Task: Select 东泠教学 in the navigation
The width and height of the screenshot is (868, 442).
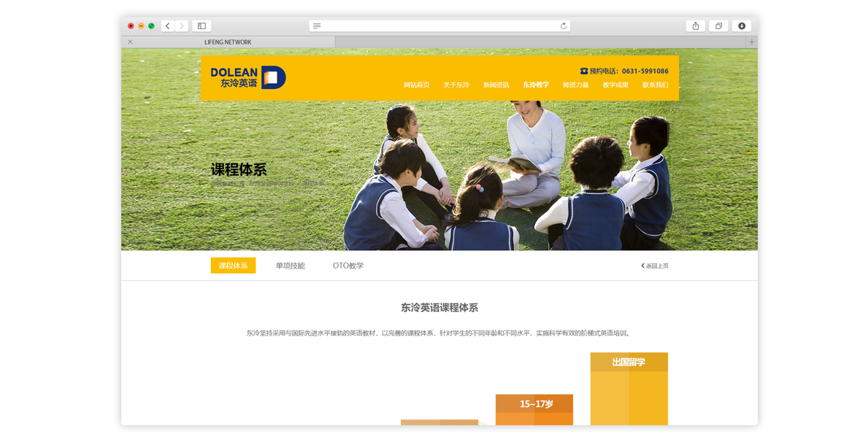Action: 536,85
